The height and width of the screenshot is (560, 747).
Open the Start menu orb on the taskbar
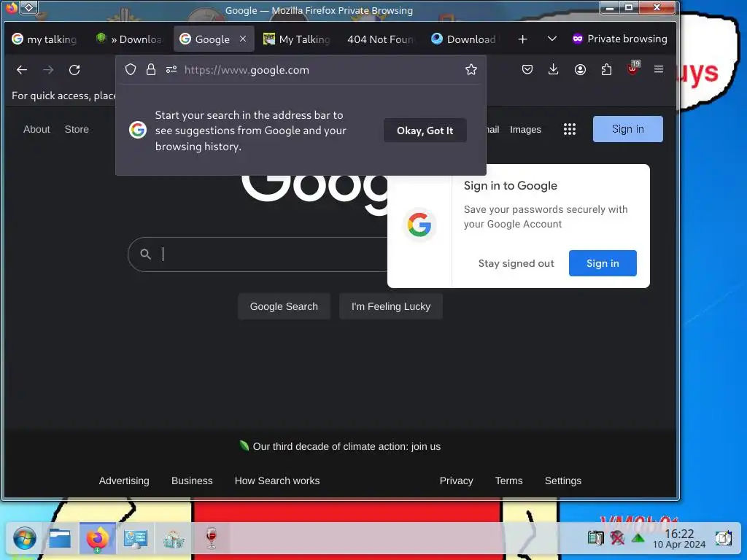click(24, 539)
